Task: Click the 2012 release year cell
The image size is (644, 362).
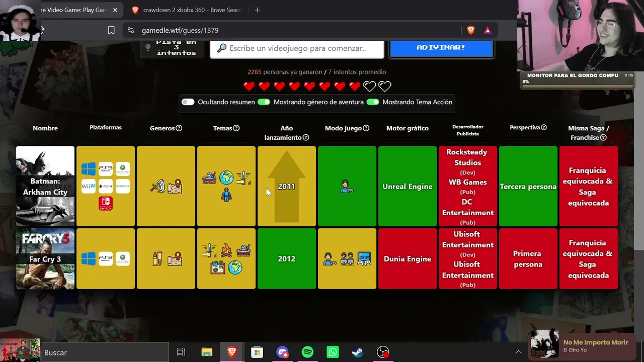Action: (287, 258)
